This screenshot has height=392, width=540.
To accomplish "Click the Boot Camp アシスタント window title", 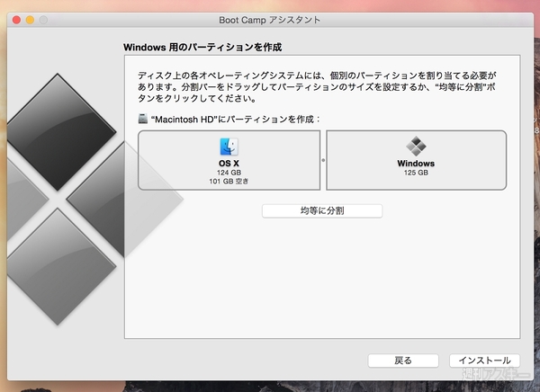I will [x=270, y=20].
